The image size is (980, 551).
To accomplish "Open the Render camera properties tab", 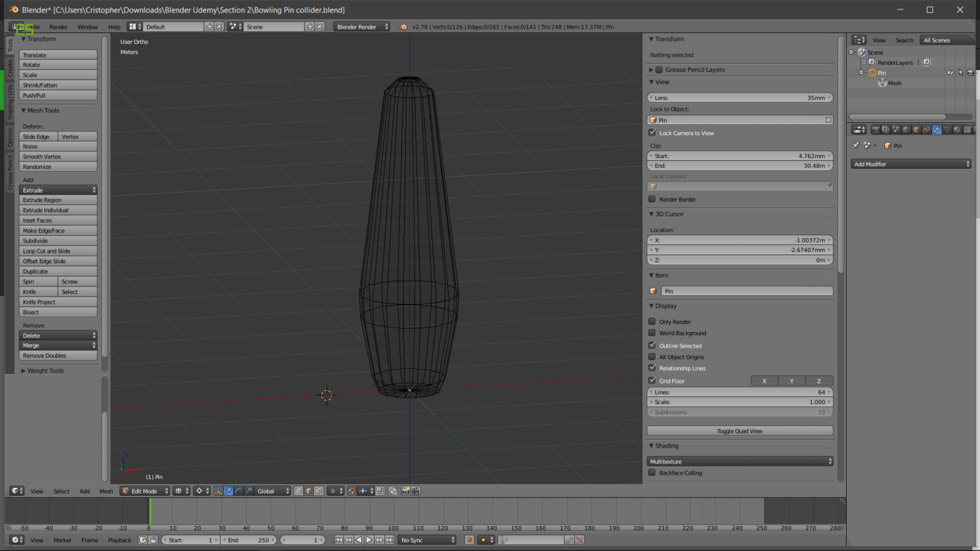I will click(876, 130).
